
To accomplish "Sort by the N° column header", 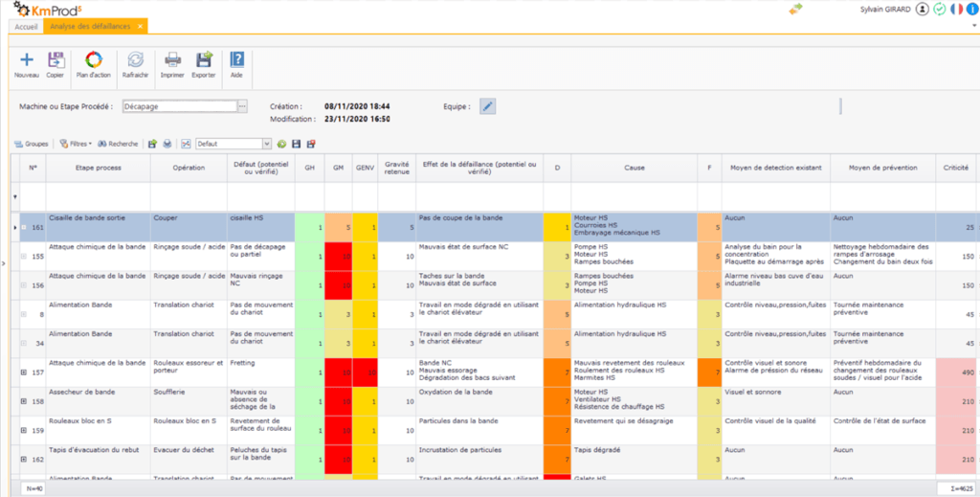I will pyautogui.click(x=33, y=168).
